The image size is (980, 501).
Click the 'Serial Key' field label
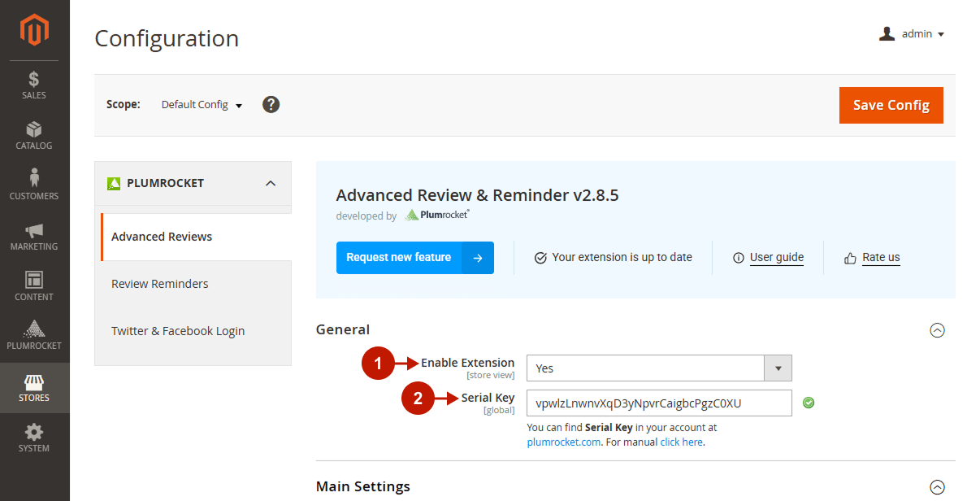point(488,398)
